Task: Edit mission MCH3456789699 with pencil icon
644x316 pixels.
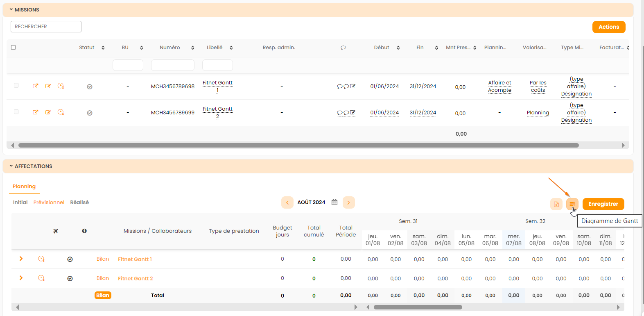Action: coord(48,112)
